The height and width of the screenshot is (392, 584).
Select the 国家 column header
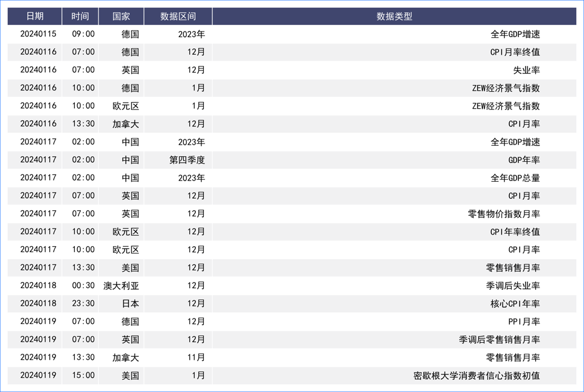pyautogui.click(x=121, y=16)
